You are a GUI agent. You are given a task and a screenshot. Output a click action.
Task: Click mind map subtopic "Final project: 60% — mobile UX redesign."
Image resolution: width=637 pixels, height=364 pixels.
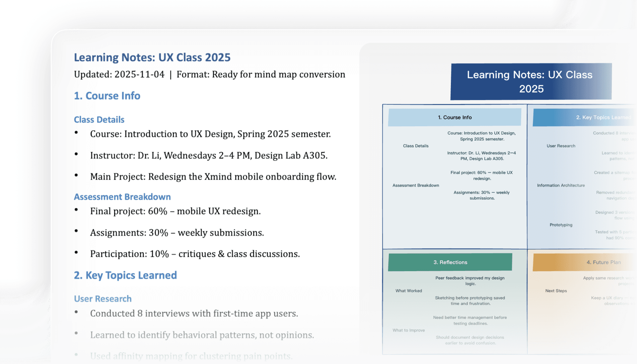pos(482,175)
